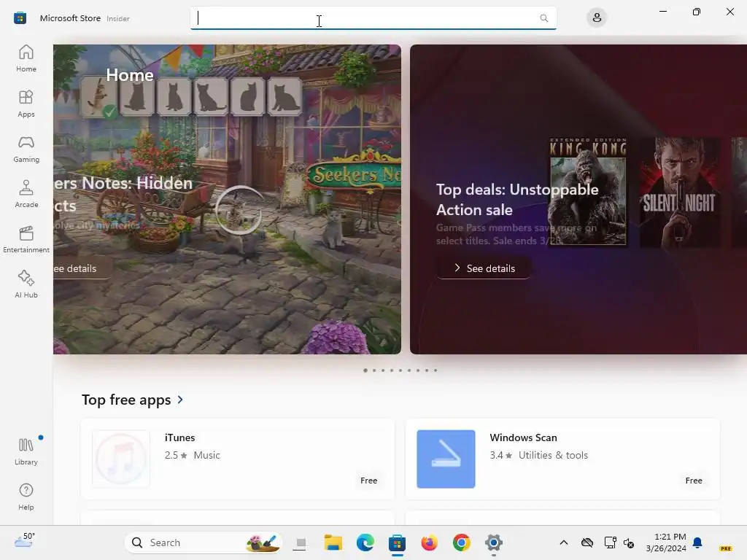Launch Firefox from the taskbar

coord(429,542)
